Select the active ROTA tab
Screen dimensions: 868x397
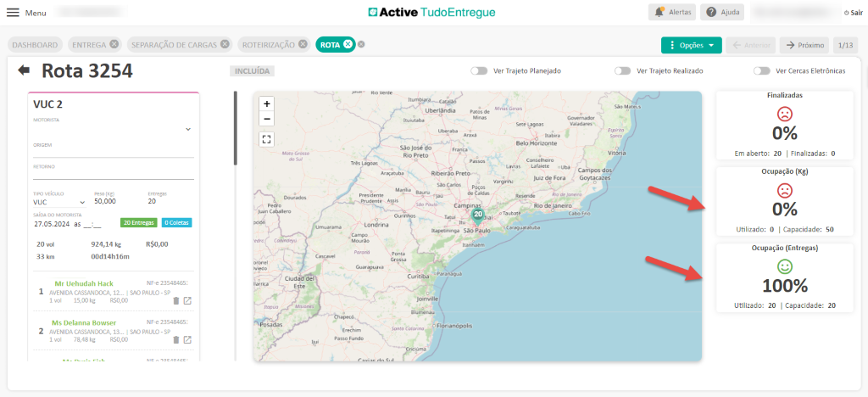(330, 45)
